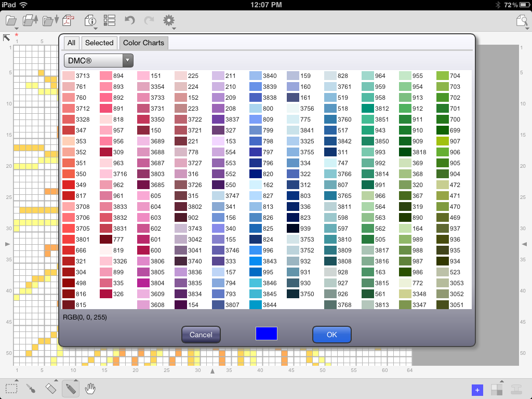Screen dimensions: 532x399
Task: View the pattern information document
Action: [90, 20]
